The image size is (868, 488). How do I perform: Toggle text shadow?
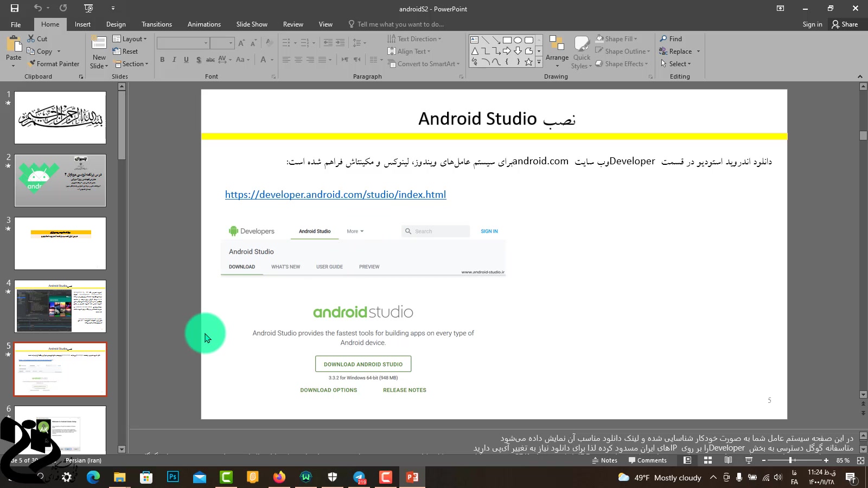point(199,60)
